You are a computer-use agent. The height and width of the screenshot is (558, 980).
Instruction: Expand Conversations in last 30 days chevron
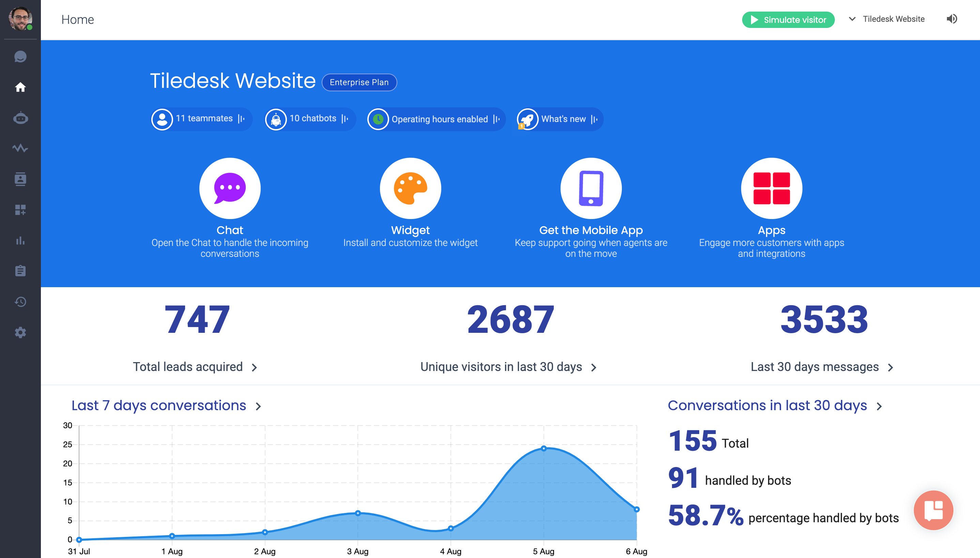pos(879,406)
